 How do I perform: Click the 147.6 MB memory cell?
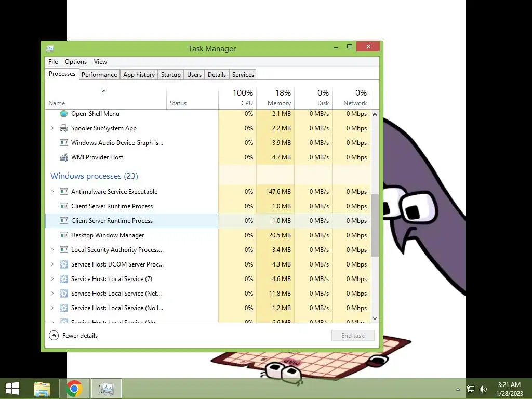coord(275,192)
